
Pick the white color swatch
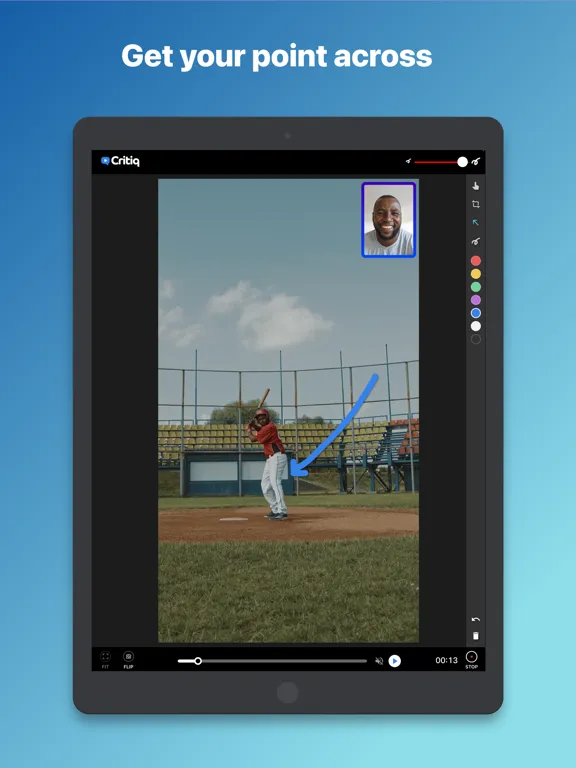pyautogui.click(x=476, y=326)
